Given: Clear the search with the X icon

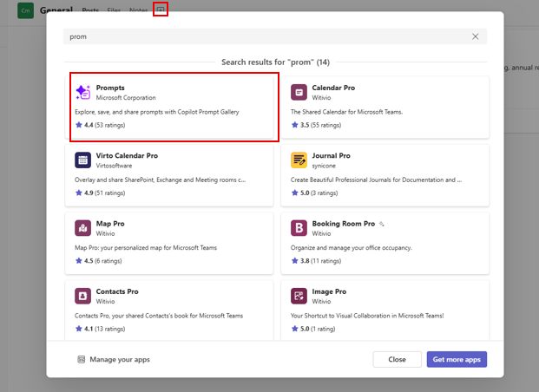Looking at the screenshot, I should tap(475, 36).
